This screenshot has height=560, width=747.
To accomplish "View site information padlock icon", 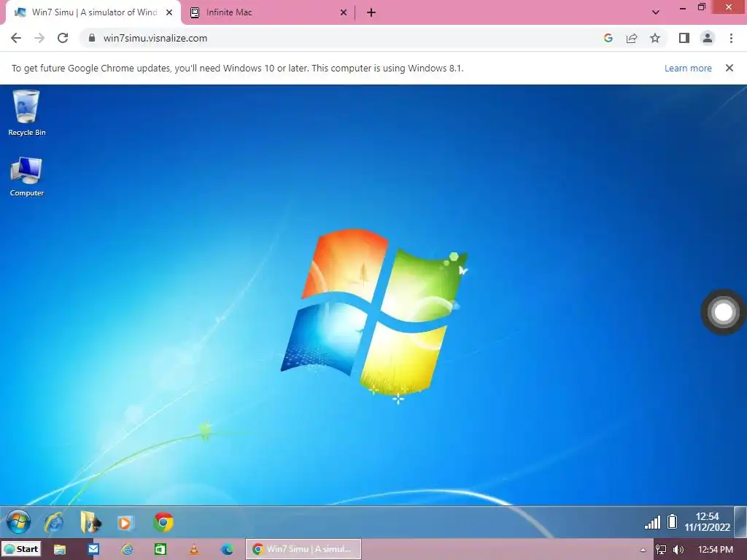I will pos(92,38).
